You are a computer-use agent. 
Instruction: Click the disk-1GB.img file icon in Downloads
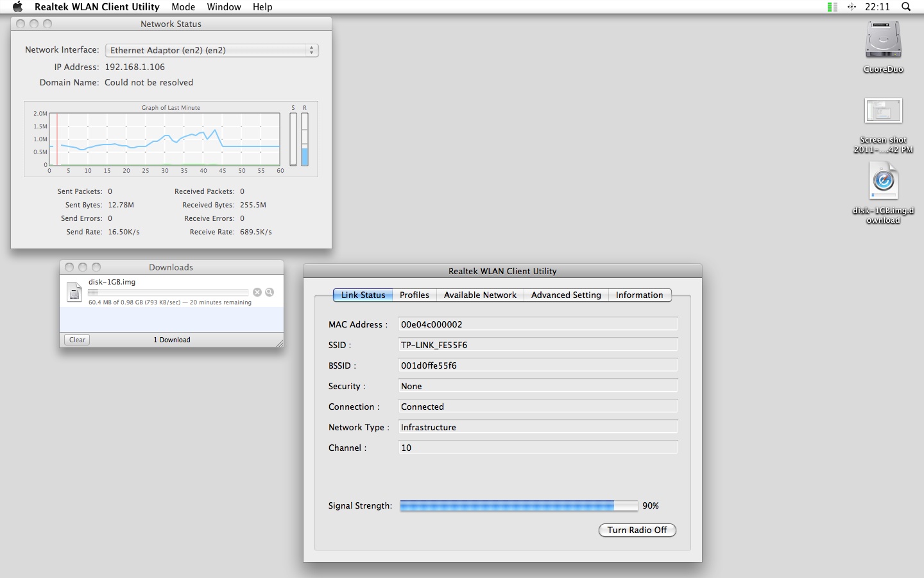tap(74, 292)
